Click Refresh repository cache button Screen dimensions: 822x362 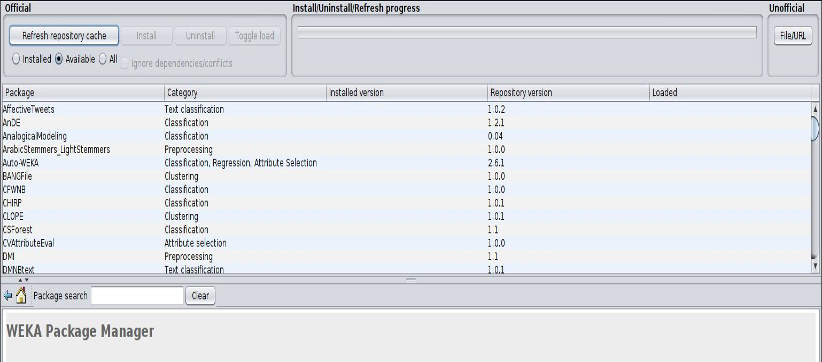tap(64, 36)
